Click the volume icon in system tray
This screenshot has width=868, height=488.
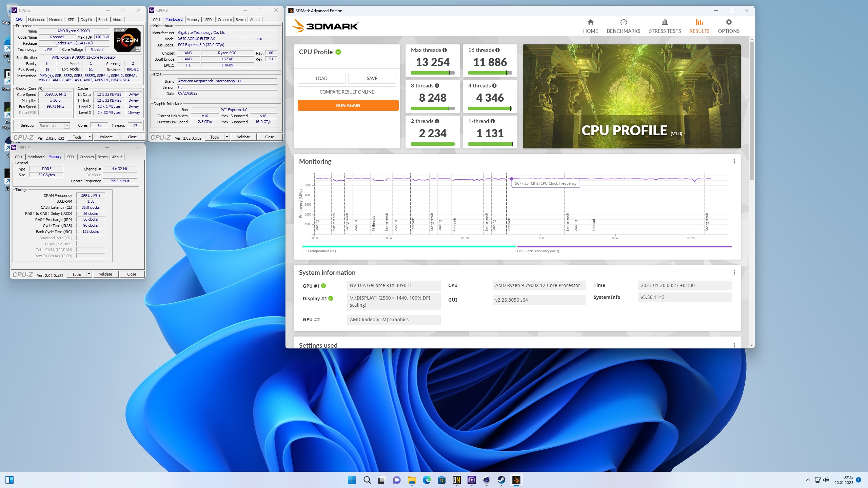[x=826, y=480]
